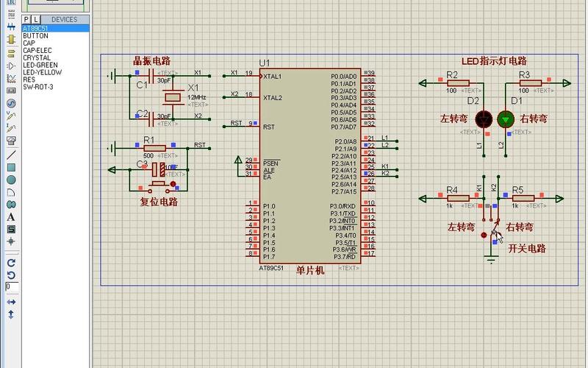Click capacitor C1 in crystal circuit
This screenshot has width=588, height=368.
(x=151, y=77)
